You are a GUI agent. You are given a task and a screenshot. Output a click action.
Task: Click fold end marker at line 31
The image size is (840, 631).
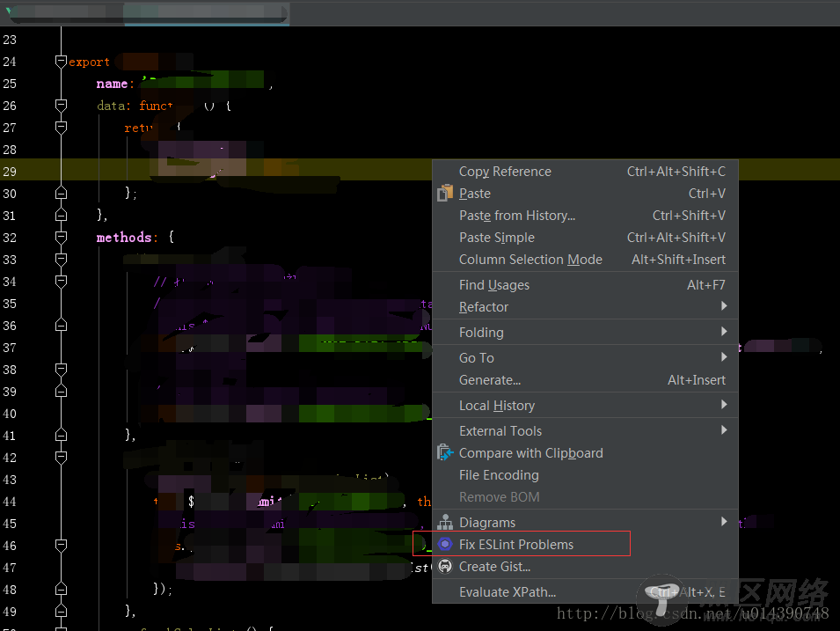click(x=61, y=215)
